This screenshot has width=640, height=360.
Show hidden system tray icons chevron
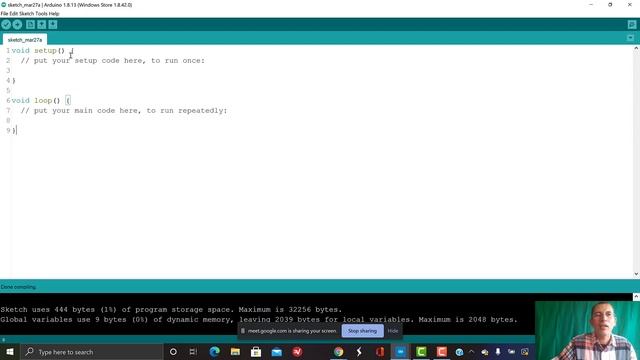click(471, 351)
